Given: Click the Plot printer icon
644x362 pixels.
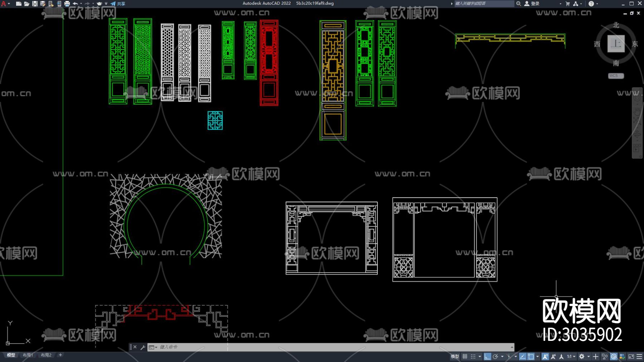Looking at the screenshot, I should [67, 4].
